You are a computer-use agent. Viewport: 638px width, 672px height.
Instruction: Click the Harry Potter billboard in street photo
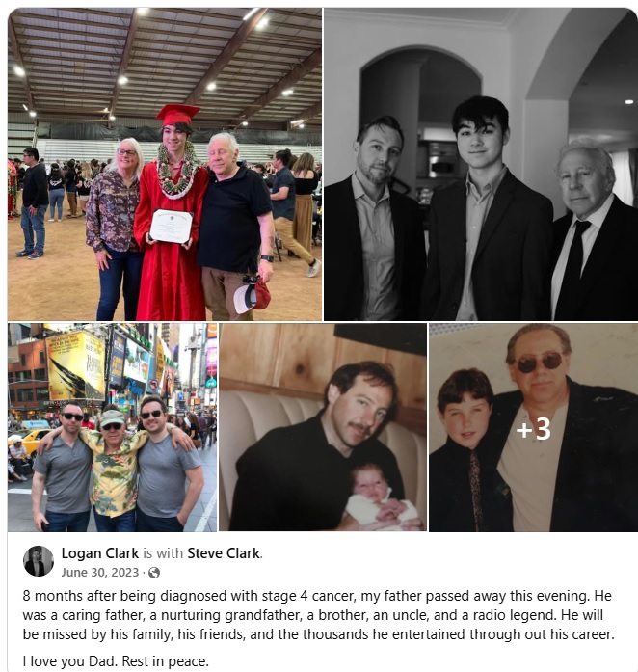(75, 366)
